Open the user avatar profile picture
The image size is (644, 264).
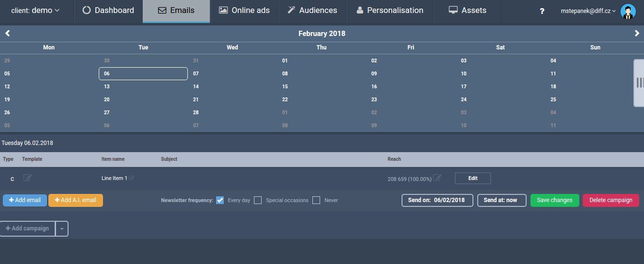(x=628, y=11)
